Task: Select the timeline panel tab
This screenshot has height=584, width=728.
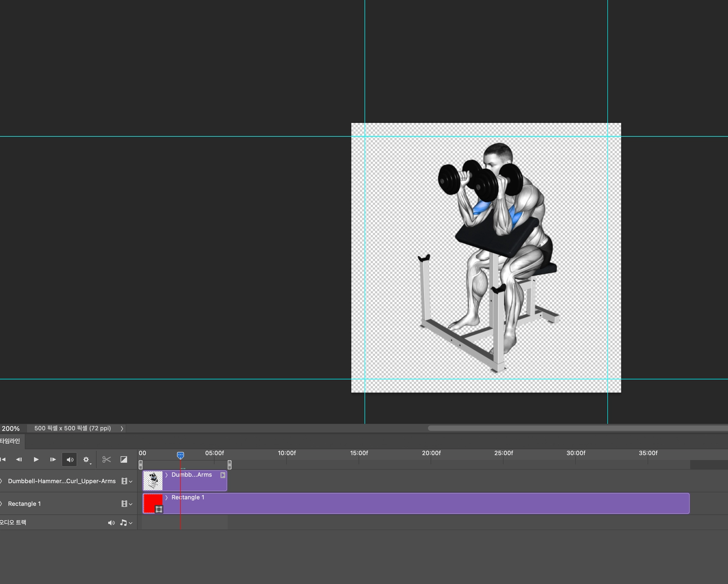Action: [11, 441]
